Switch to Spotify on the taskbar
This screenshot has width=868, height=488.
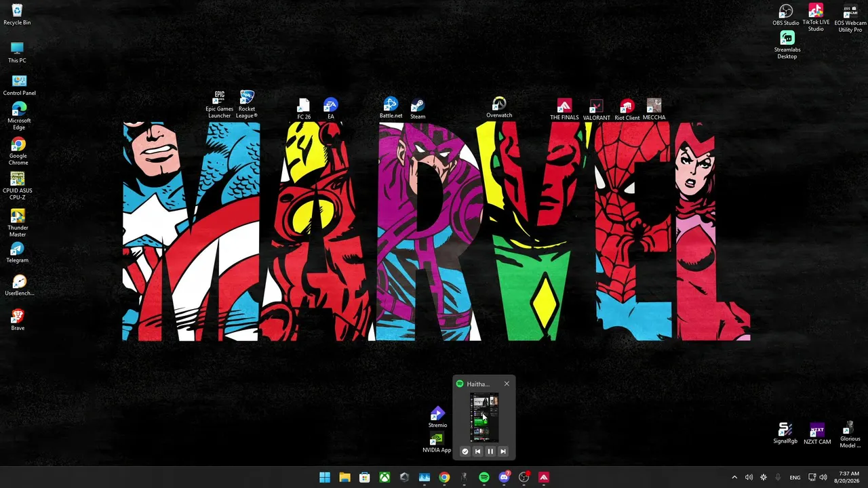click(484, 477)
